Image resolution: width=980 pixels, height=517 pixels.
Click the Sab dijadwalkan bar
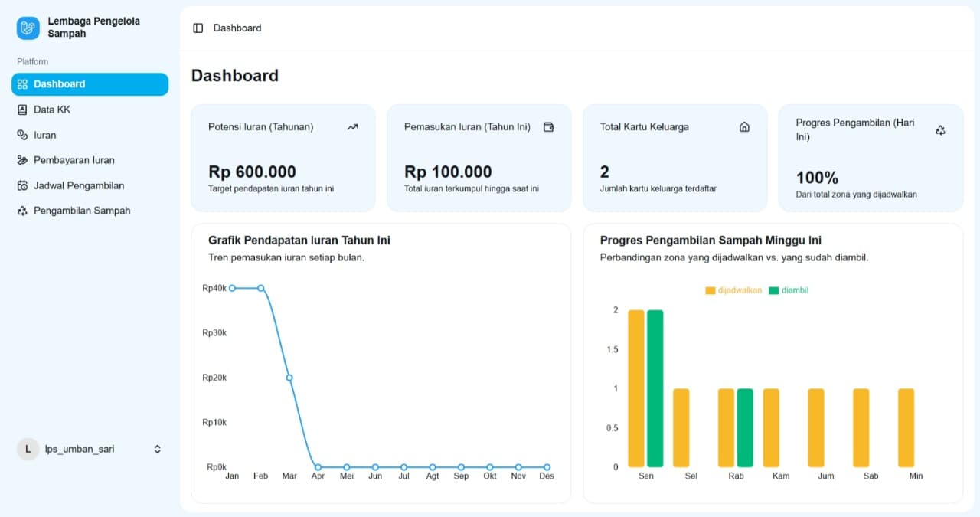861,427
